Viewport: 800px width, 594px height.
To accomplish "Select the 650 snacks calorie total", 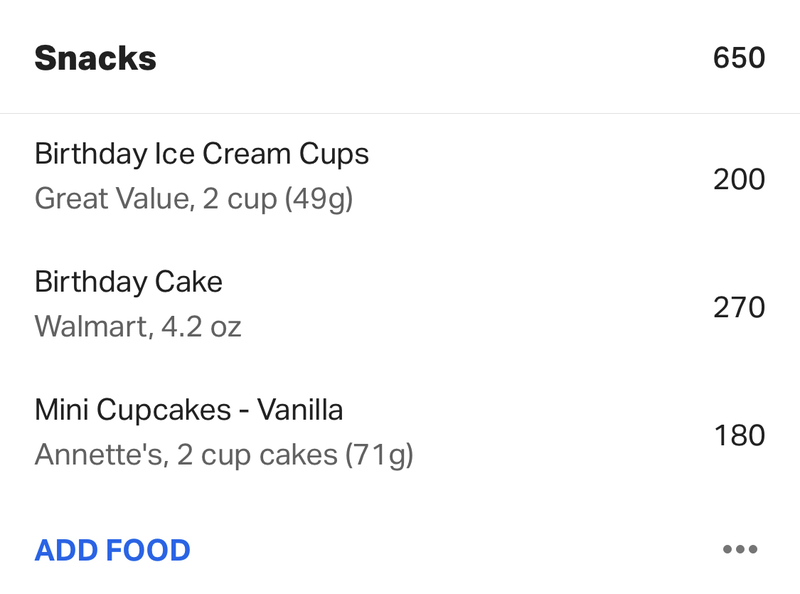I will 739,57.
